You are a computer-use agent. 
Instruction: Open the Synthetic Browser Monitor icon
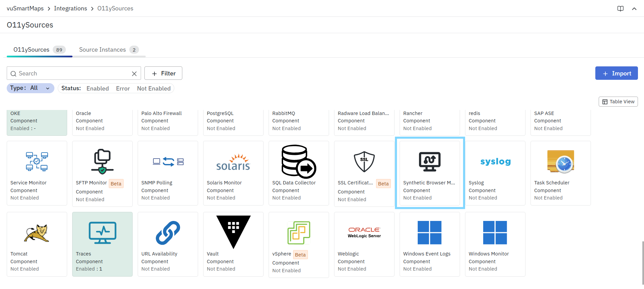tap(429, 161)
